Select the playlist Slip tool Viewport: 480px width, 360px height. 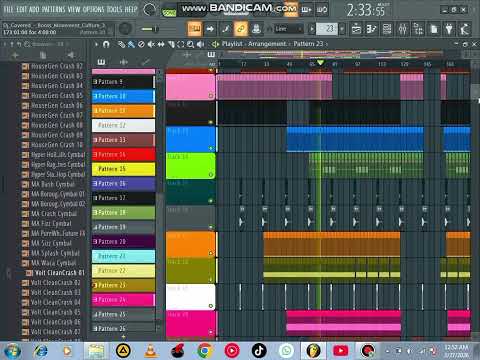[161, 44]
